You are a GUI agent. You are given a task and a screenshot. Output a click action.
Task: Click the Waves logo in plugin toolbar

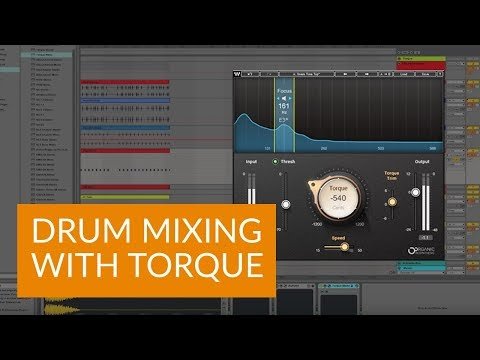coord(237,74)
